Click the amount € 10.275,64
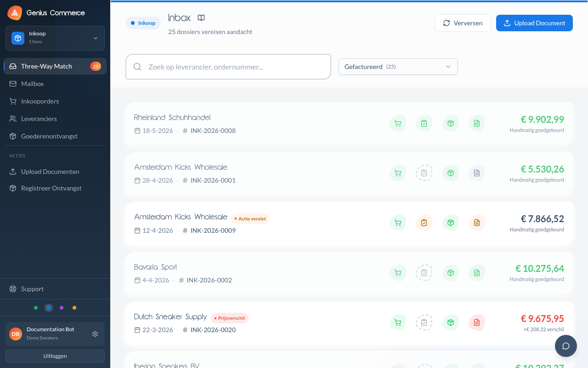Image resolution: width=588 pixels, height=368 pixels. point(540,268)
